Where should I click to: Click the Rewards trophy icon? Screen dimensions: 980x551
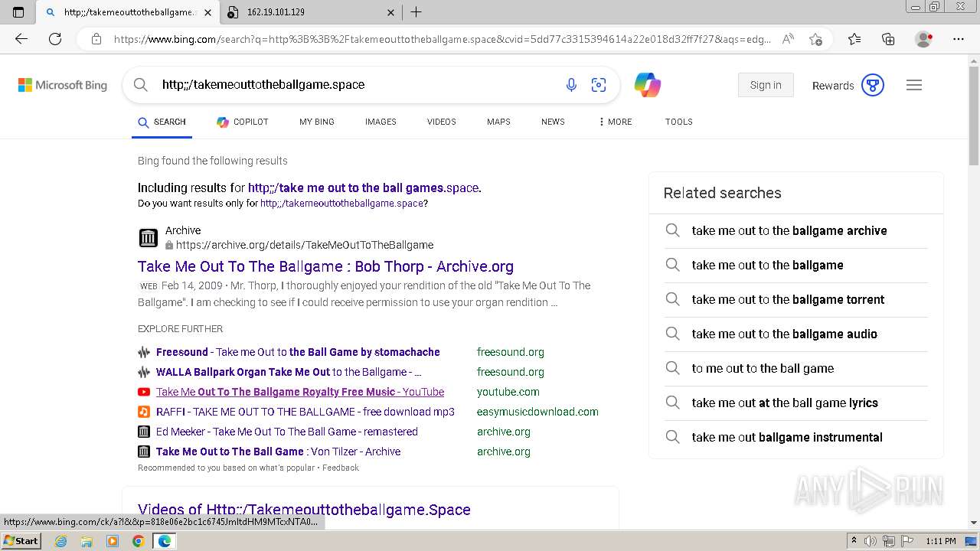[873, 85]
